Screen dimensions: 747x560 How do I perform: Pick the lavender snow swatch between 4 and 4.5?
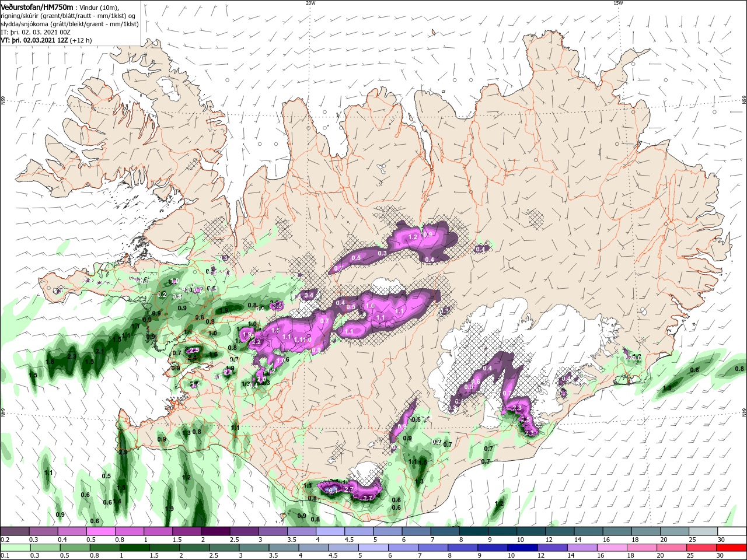pos(330,531)
